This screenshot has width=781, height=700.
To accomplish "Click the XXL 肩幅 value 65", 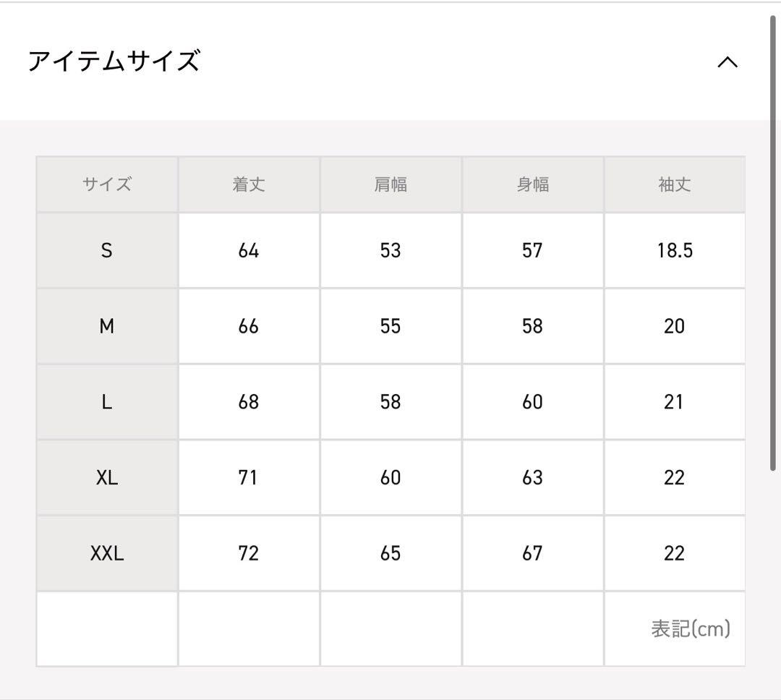I will pyautogui.click(x=390, y=553).
